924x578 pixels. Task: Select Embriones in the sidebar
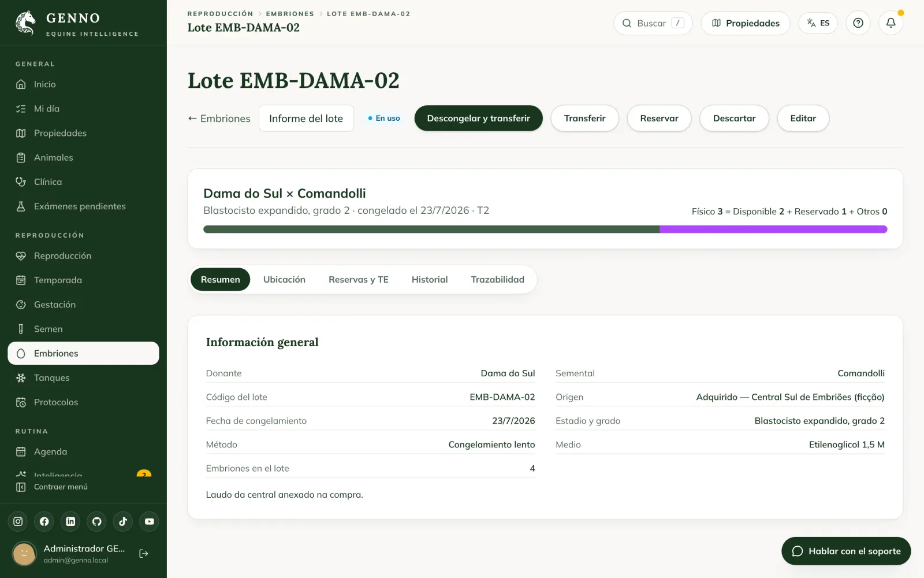(83, 353)
